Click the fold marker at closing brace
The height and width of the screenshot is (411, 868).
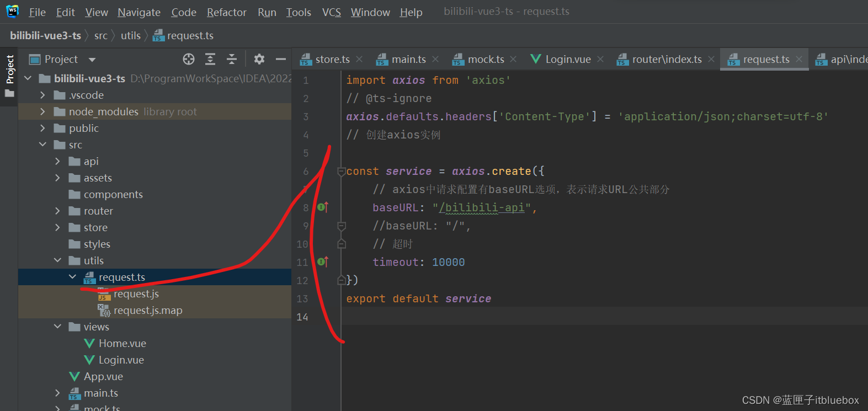point(342,280)
